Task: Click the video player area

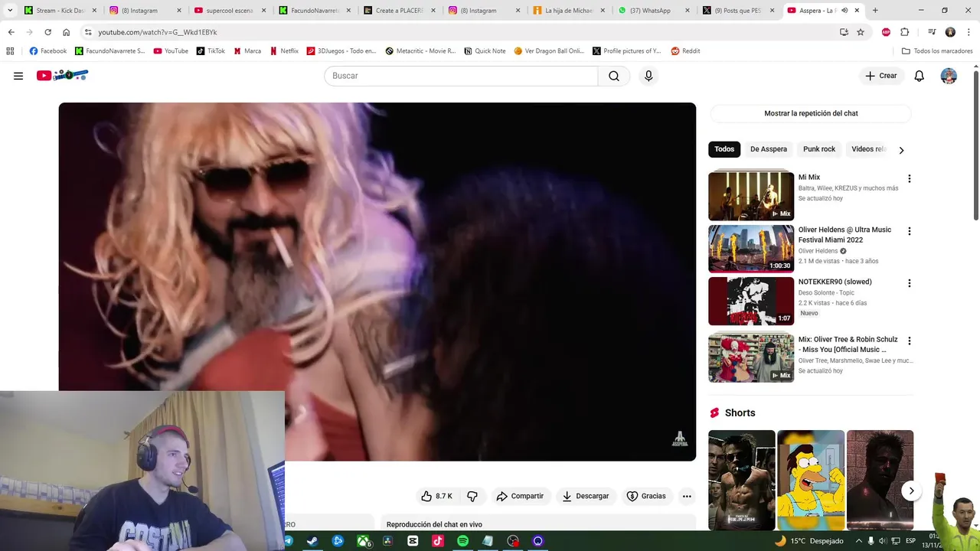Action: [x=377, y=282]
